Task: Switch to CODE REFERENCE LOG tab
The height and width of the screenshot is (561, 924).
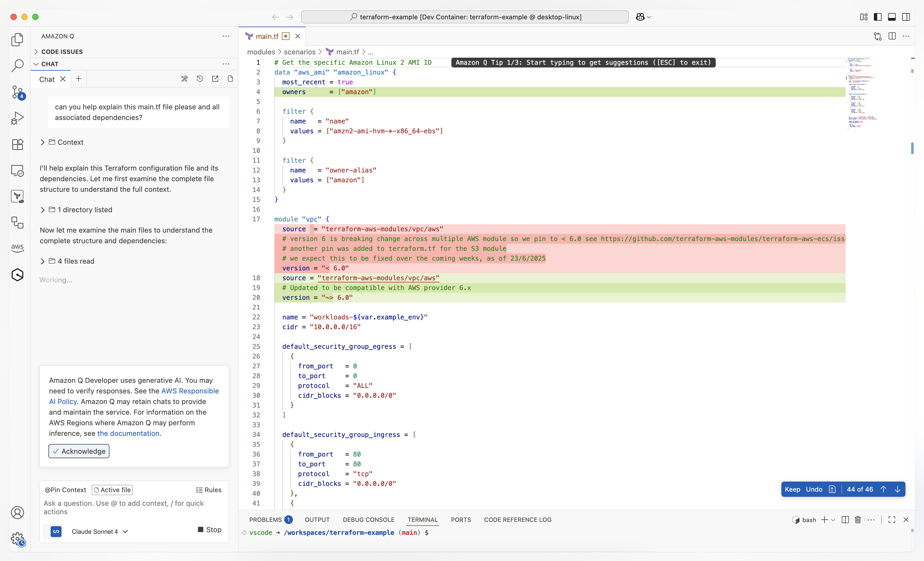Action: (518, 519)
